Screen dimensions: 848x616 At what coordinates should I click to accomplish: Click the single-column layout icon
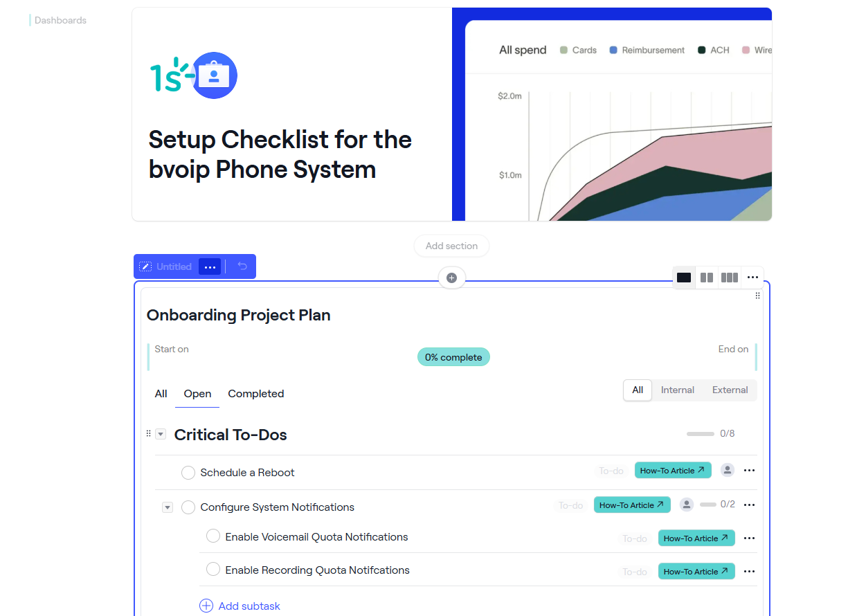coord(684,278)
